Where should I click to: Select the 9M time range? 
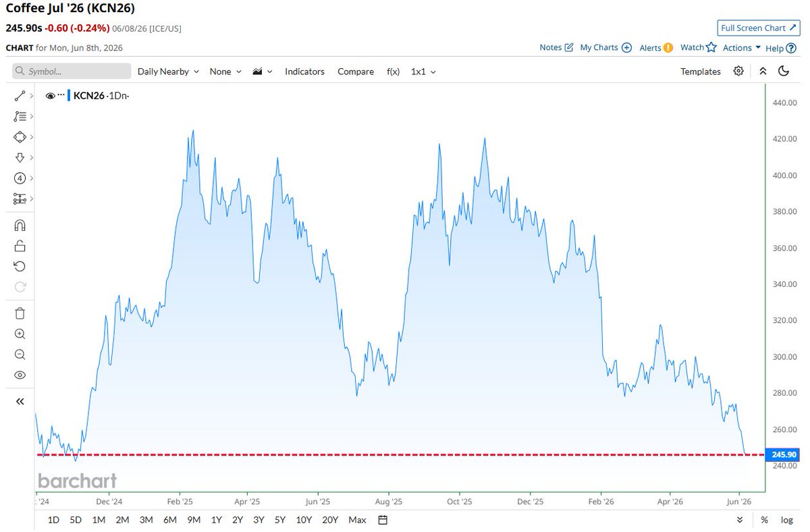coord(194,520)
